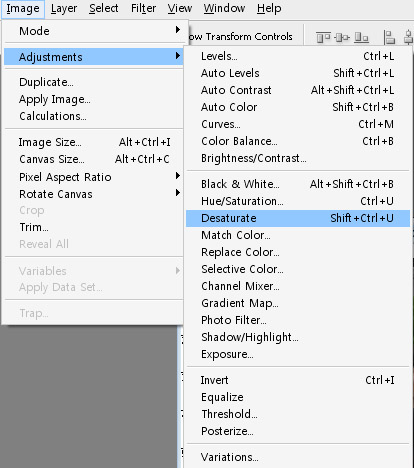Choose Duplicate from Image menu
The width and height of the screenshot is (414, 468).
pos(94,82)
